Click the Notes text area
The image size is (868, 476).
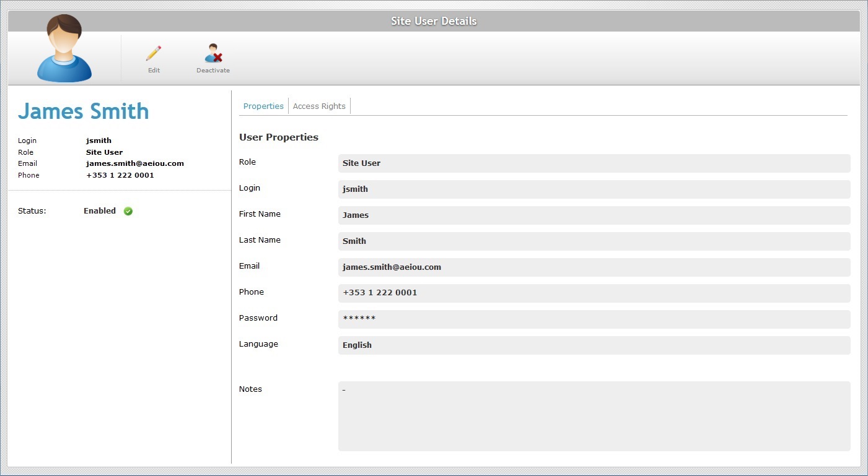coord(594,416)
